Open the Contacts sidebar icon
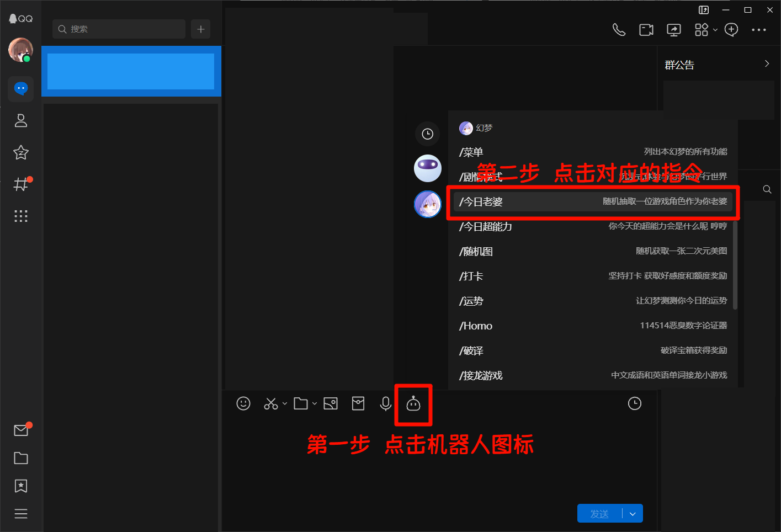781x532 pixels. tap(20, 120)
